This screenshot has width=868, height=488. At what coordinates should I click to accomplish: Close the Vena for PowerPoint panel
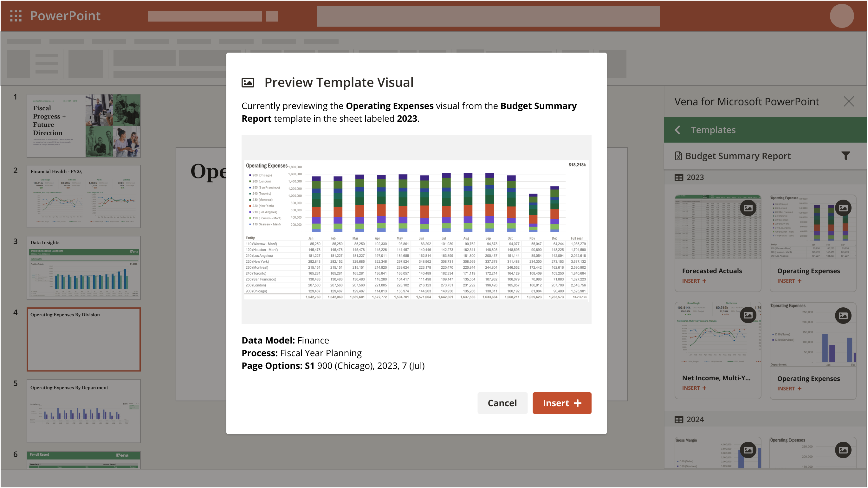(x=848, y=101)
